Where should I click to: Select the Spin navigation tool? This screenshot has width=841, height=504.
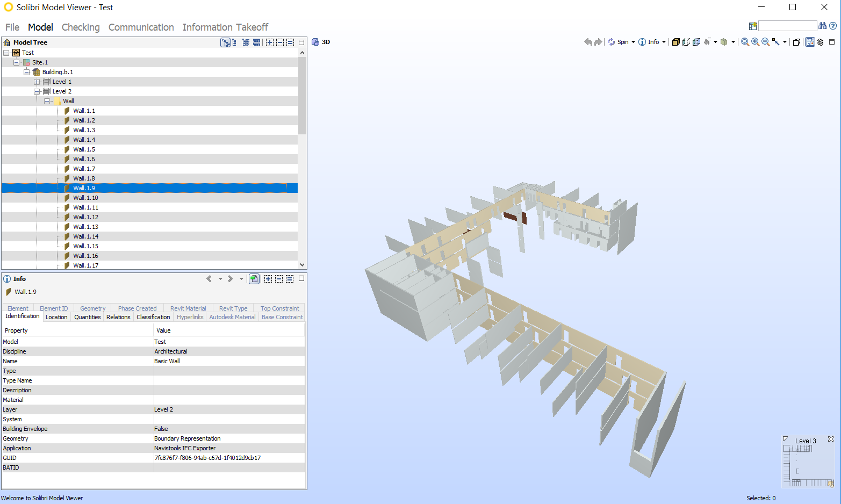coord(621,41)
